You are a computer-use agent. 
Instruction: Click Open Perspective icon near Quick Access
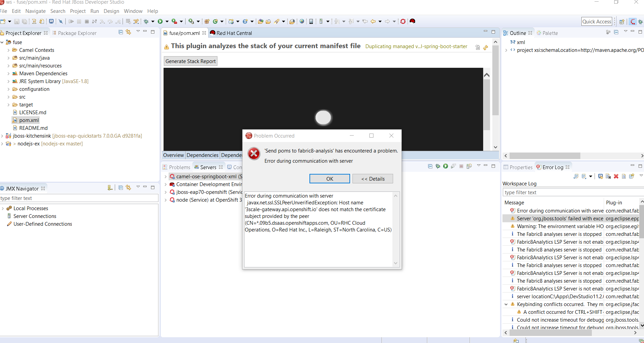pos(622,22)
